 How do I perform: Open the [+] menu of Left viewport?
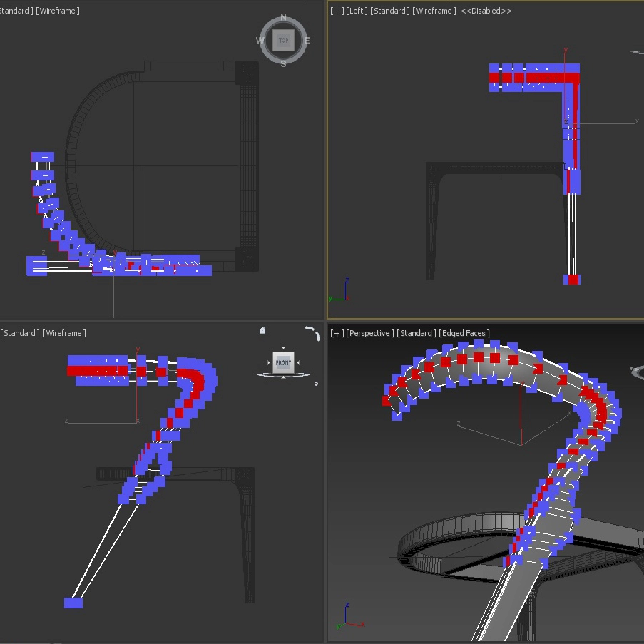[x=337, y=11]
